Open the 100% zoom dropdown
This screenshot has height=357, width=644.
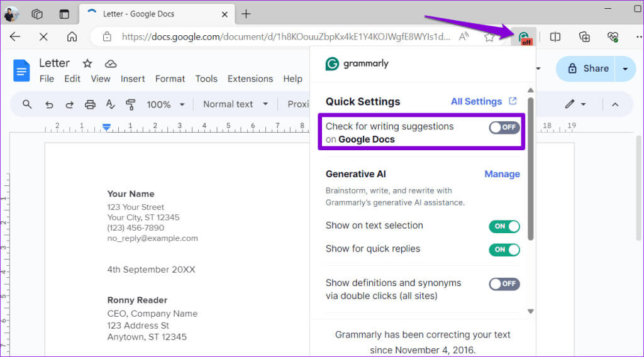[x=165, y=104]
